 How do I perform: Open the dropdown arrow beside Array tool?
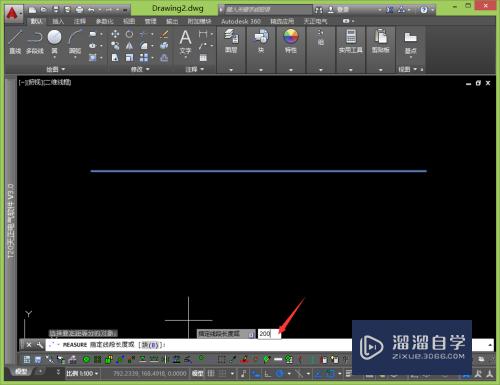[x=153, y=58]
